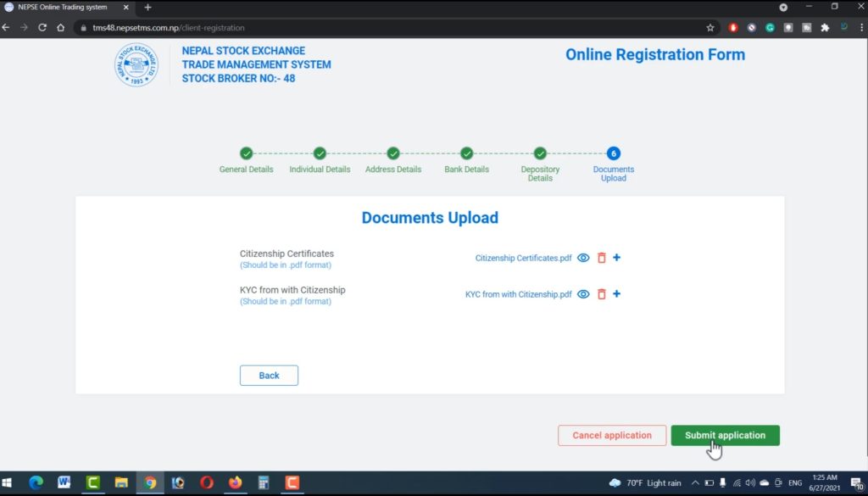The image size is (868, 496).
Task: Open the red flame extension icon
Action: coord(733,28)
